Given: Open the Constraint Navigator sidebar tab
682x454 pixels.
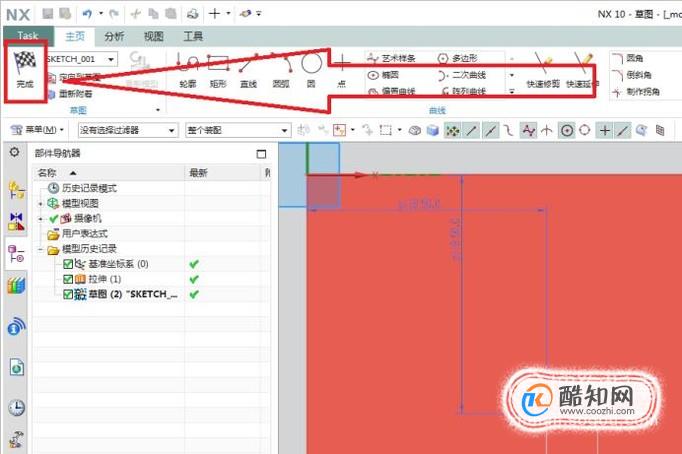Looking at the screenshot, I should (16, 221).
